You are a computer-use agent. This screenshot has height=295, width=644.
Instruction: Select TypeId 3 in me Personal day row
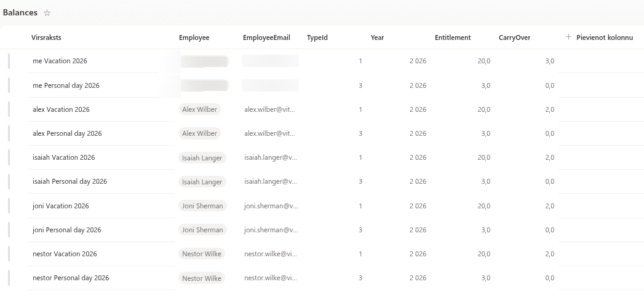point(360,85)
